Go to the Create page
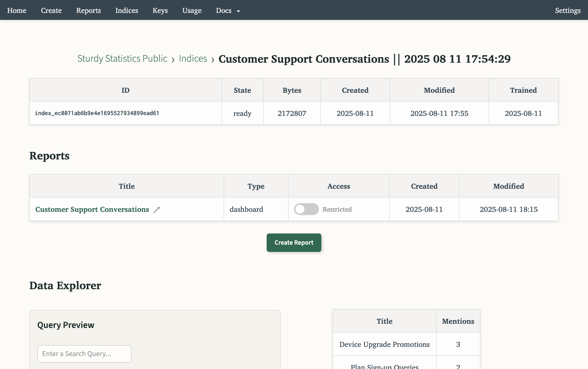 click(x=51, y=10)
